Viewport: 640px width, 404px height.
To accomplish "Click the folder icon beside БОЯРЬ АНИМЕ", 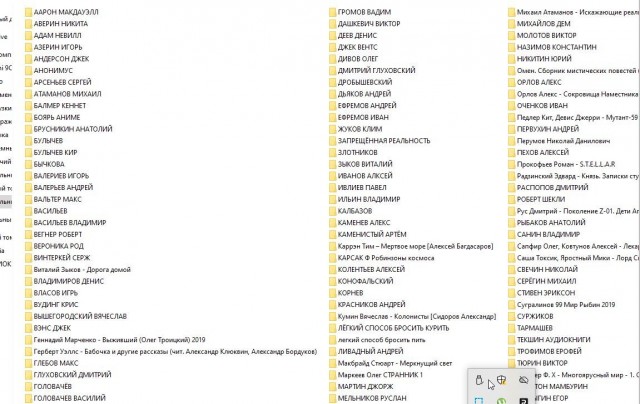I will point(28,118).
